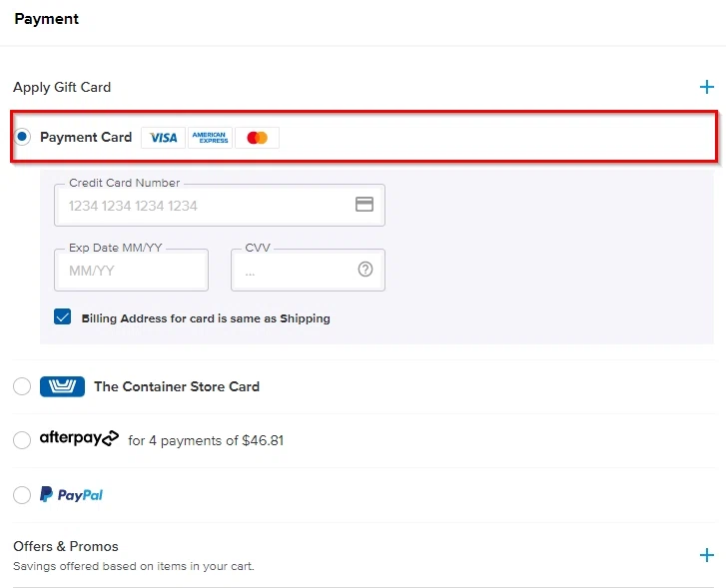Click the Visa card logo
The height and width of the screenshot is (588, 726).
click(163, 138)
